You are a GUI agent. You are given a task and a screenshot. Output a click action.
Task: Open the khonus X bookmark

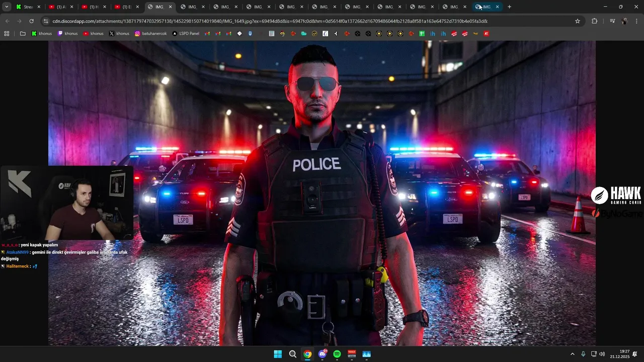point(119,34)
